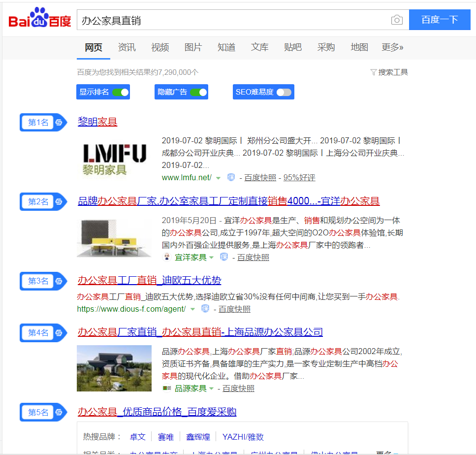Visit the www.lmfu.net/ URL
This screenshot has width=476, height=455.
click(x=187, y=178)
